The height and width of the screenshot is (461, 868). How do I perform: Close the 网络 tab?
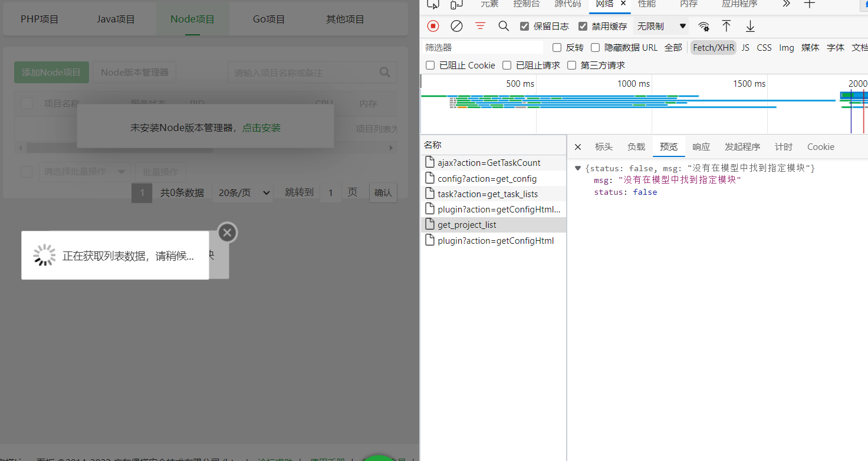623,4
